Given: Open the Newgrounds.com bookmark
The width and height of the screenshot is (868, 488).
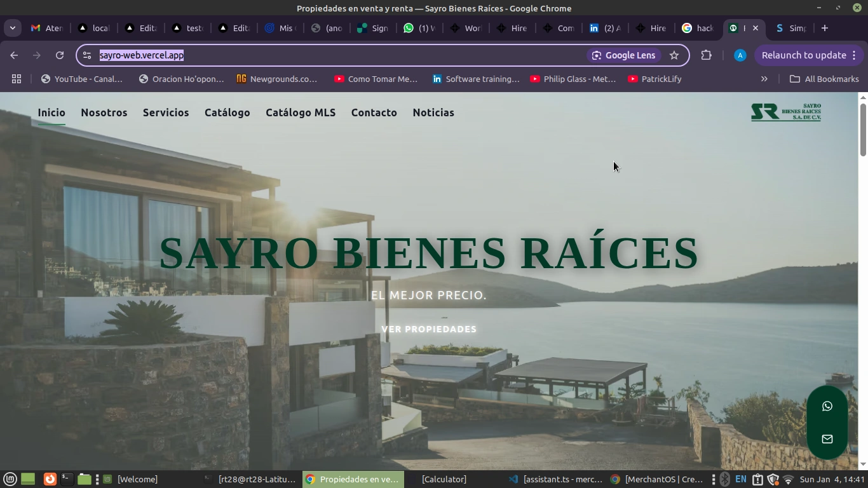Looking at the screenshot, I should [x=276, y=79].
